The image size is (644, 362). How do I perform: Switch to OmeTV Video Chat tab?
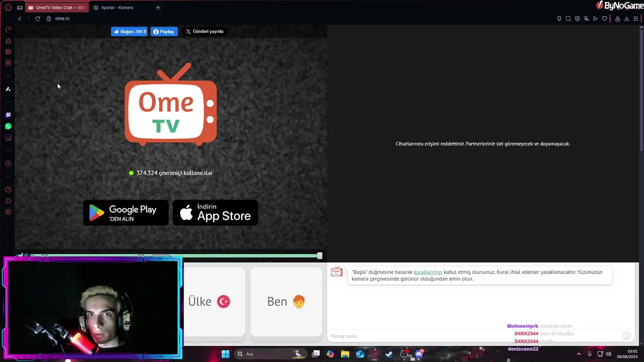click(57, 8)
